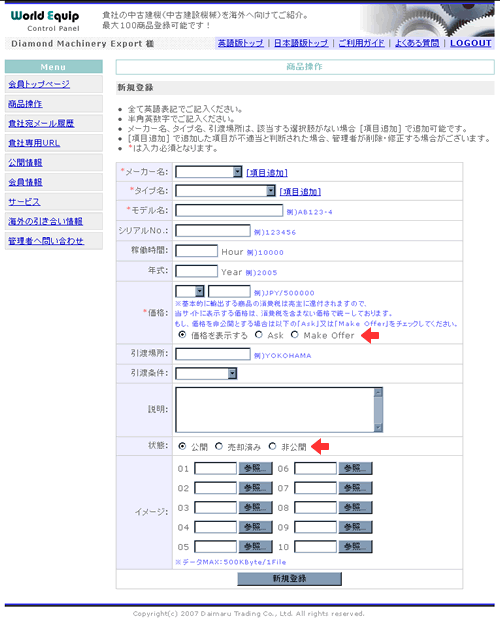Set status to 公開

tap(182, 446)
